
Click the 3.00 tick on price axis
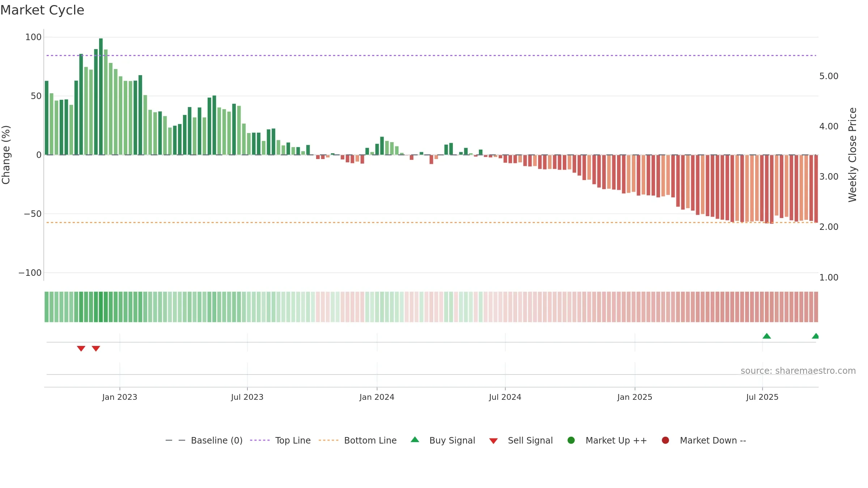pyautogui.click(x=829, y=177)
